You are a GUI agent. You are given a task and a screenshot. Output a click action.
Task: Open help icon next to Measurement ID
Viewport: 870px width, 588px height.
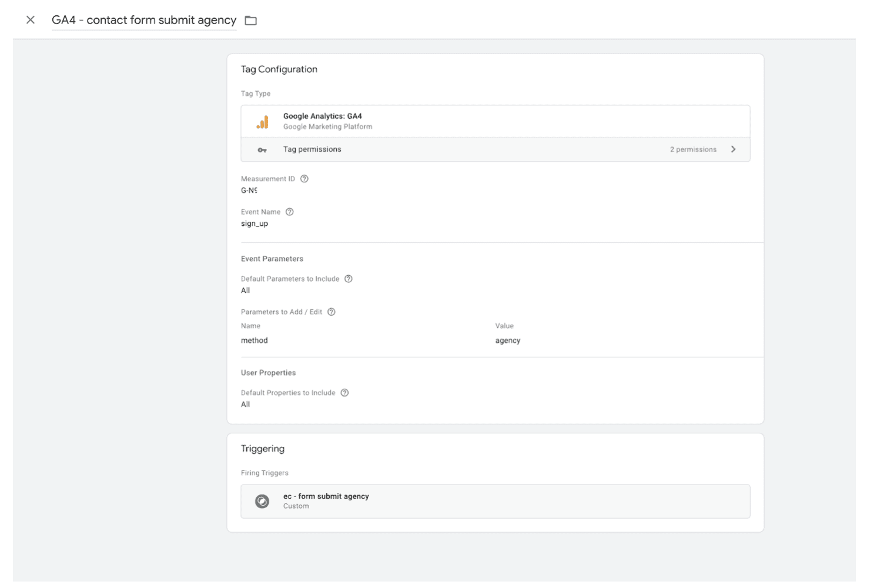click(304, 179)
